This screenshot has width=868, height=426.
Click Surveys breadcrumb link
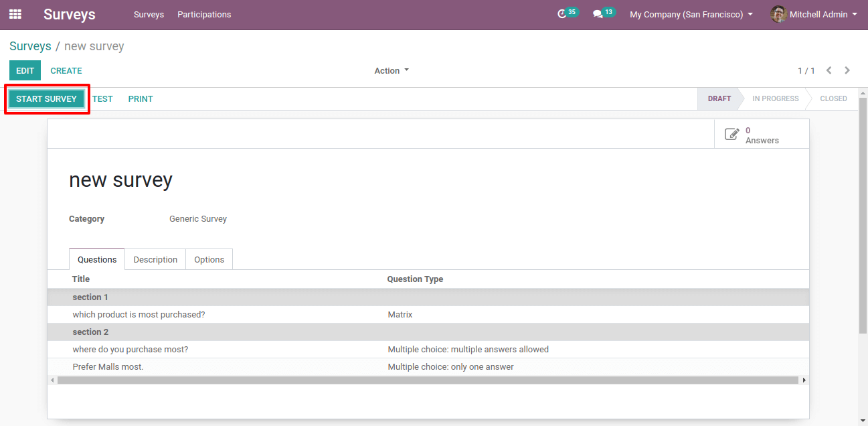tap(30, 46)
